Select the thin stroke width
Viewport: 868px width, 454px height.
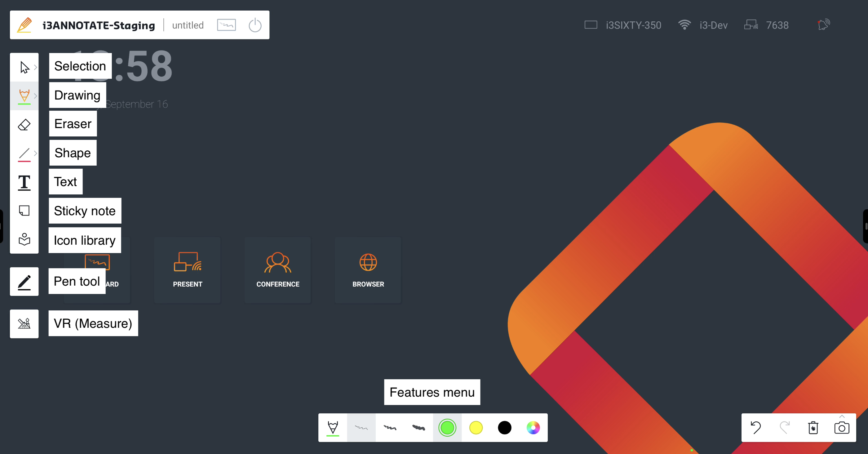pyautogui.click(x=361, y=428)
